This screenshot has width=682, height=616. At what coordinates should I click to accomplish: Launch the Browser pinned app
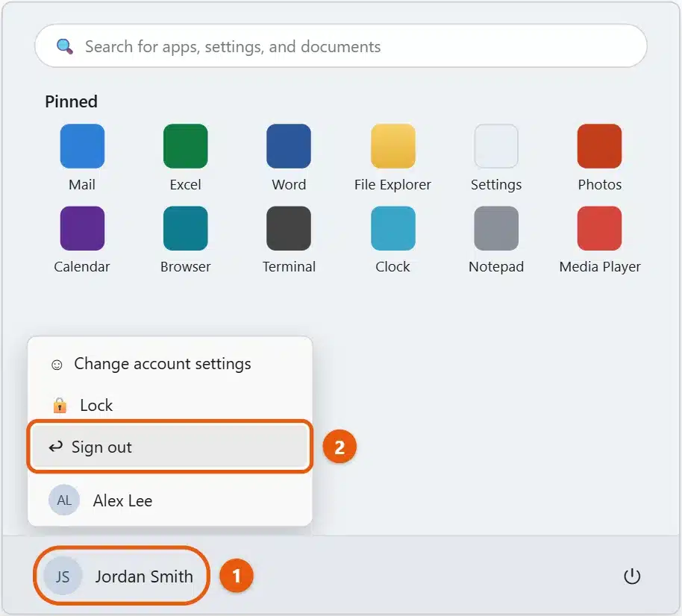point(186,229)
